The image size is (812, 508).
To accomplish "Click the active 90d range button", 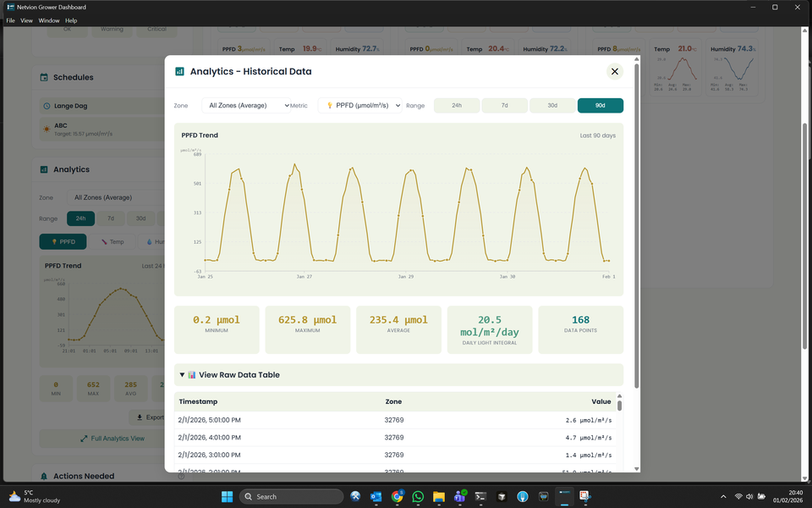I will tap(600, 106).
